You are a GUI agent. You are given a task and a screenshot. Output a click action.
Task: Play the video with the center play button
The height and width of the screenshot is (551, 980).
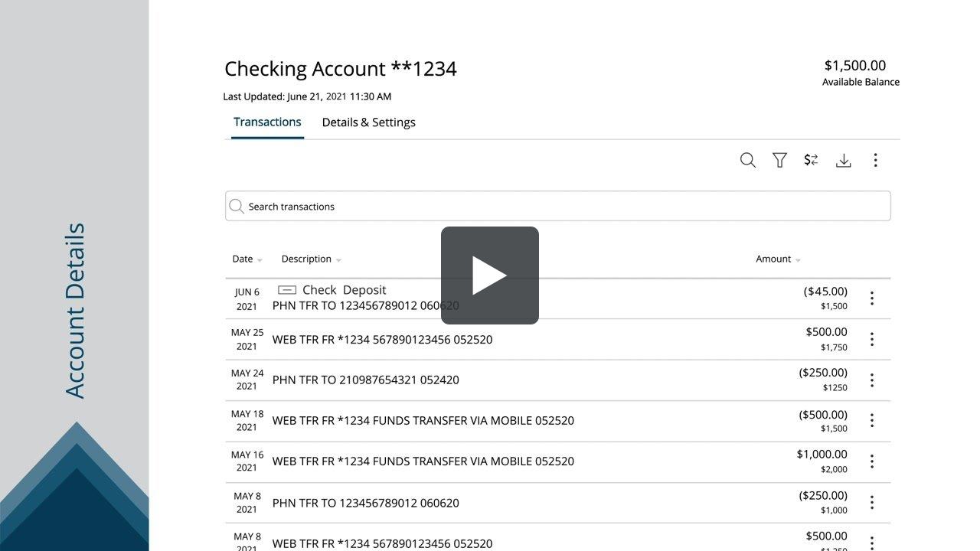(490, 275)
